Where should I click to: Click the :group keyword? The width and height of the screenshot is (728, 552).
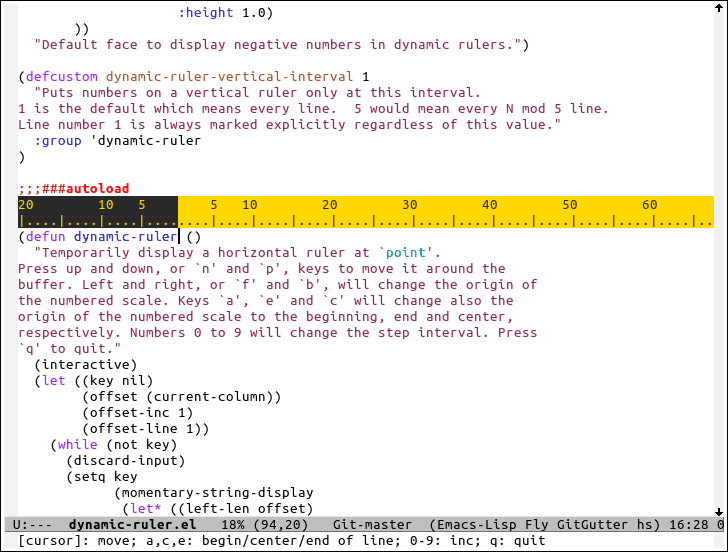58,141
